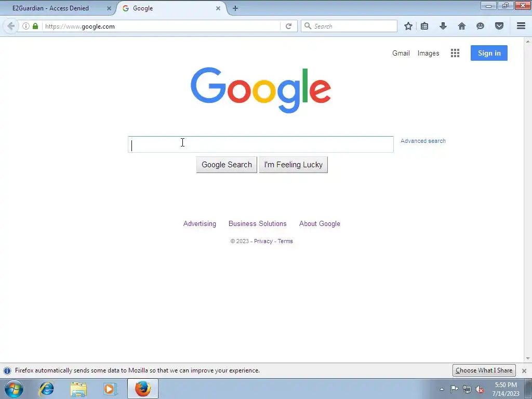Viewport: 532px width, 399px height.
Task: Open the Firefox hamburger menu
Action: click(521, 26)
